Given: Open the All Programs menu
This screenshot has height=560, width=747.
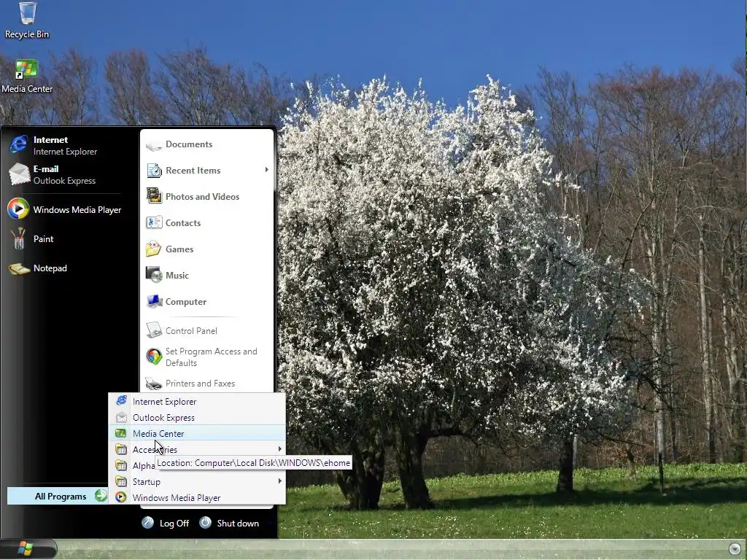Looking at the screenshot, I should [x=57, y=496].
